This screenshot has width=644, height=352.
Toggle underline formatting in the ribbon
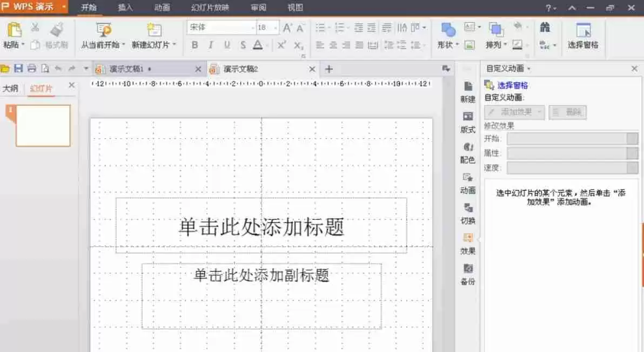pos(227,45)
